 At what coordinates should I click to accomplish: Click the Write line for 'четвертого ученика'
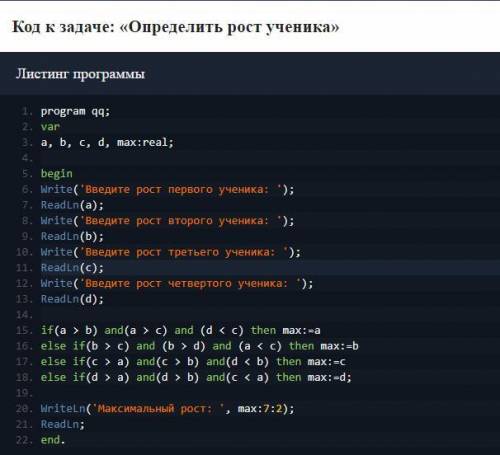click(x=177, y=283)
